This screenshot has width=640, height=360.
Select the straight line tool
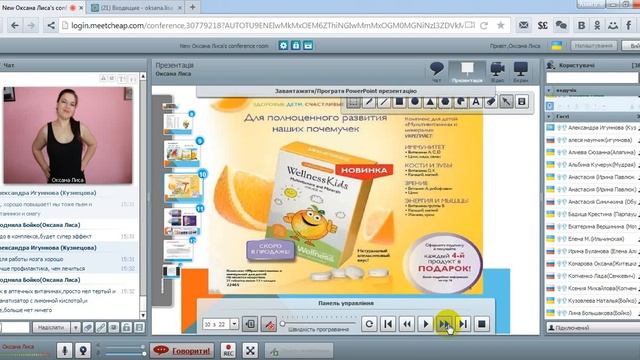[384, 102]
